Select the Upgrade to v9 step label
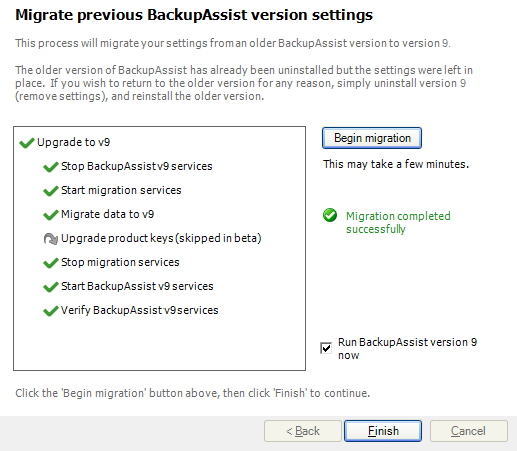517x451 pixels. pyautogui.click(x=74, y=142)
